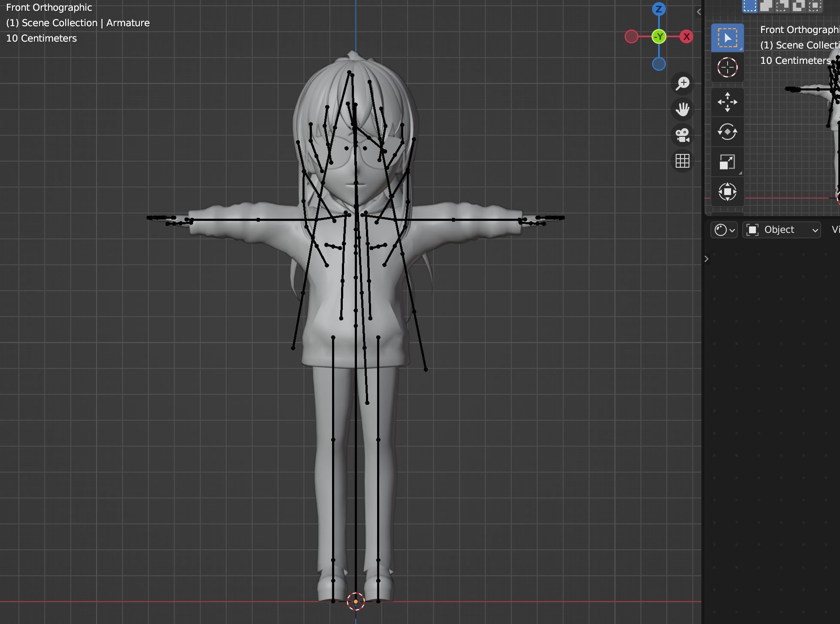Screen dimensions: 840x624
Task: Select the Rotate tool
Action: click(727, 132)
